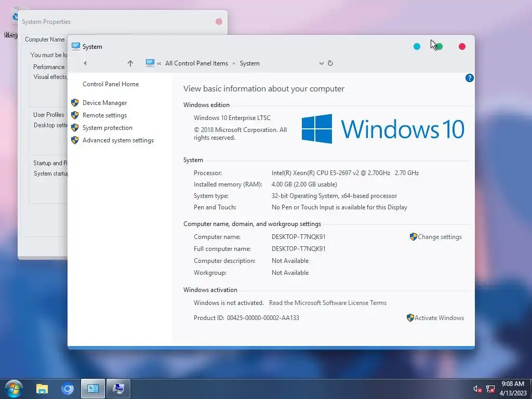Click the shield icon beside System protection

click(75, 128)
